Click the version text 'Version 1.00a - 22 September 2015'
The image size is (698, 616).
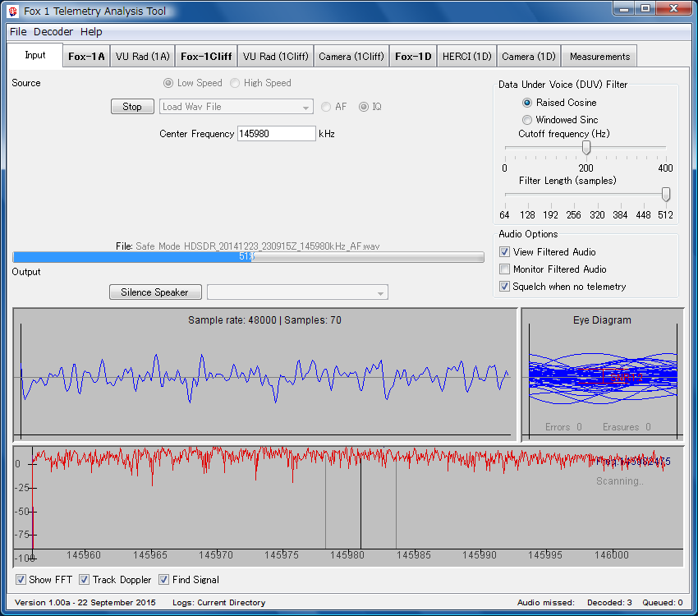click(85, 603)
